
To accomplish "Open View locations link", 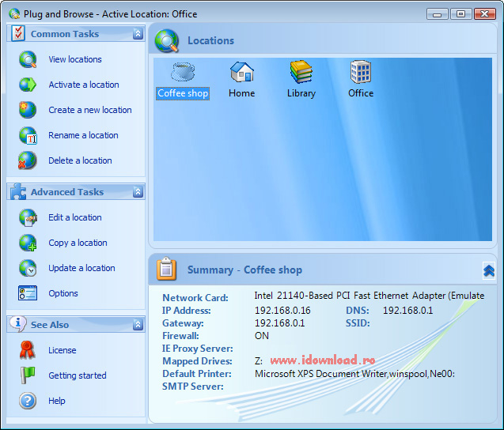I will (75, 59).
